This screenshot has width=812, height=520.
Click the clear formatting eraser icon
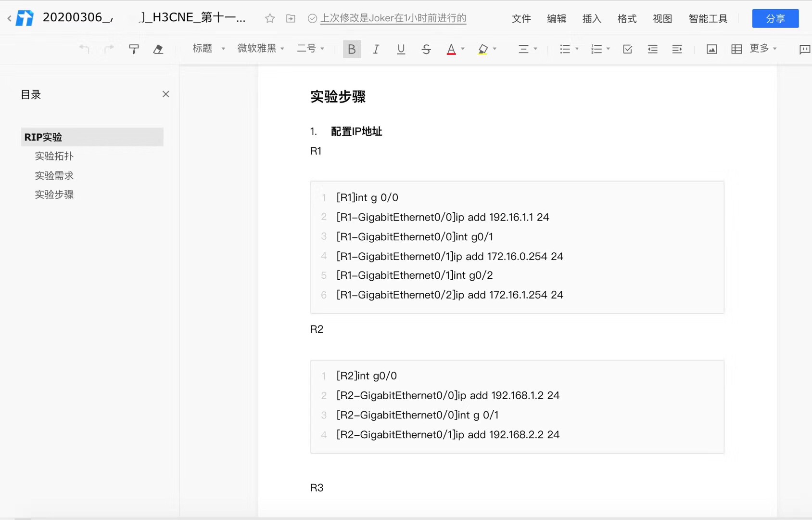[x=158, y=49]
